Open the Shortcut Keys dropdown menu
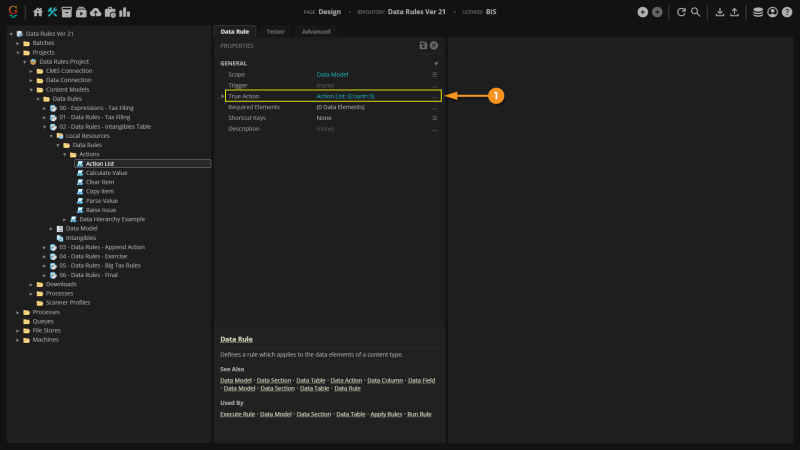The width and height of the screenshot is (800, 450). [x=434, y=118]
